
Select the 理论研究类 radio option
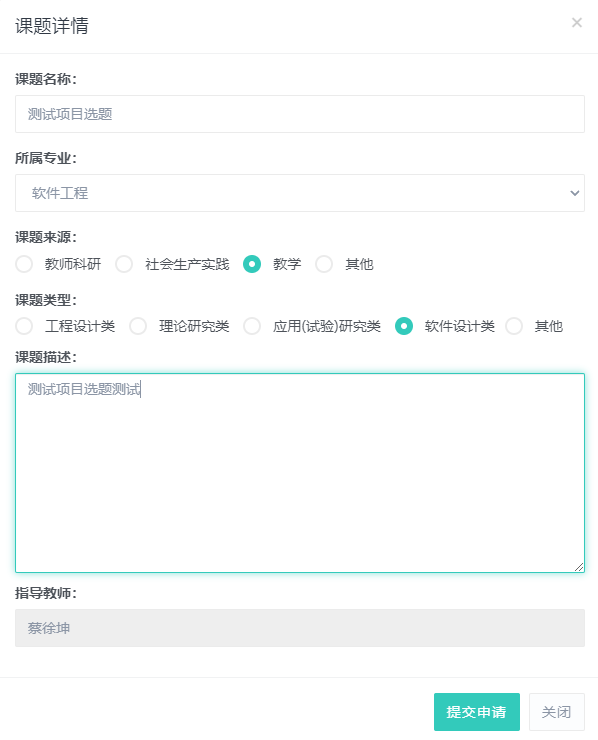pos(138,326)
